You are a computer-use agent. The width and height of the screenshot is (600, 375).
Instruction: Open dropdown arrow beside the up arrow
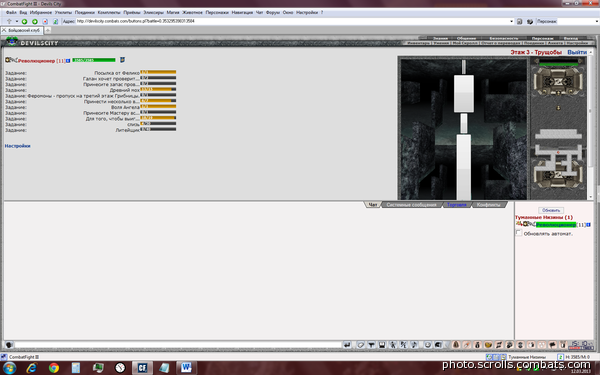click(x=16, y=21)
